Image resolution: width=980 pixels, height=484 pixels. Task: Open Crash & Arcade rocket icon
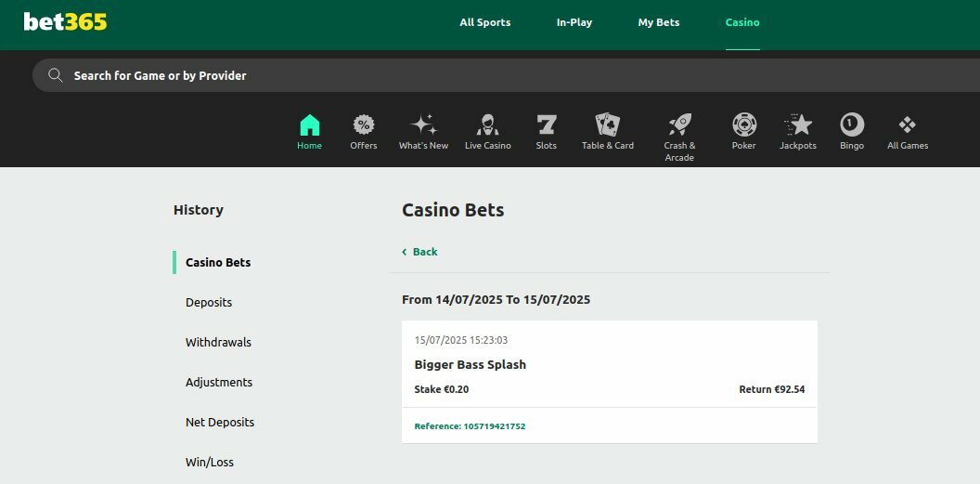(x=680, y=125)
